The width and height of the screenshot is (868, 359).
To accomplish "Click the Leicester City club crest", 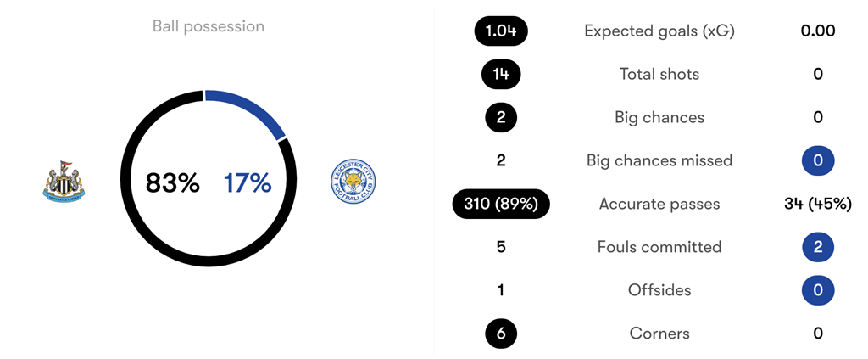I will tap(353, 182).
